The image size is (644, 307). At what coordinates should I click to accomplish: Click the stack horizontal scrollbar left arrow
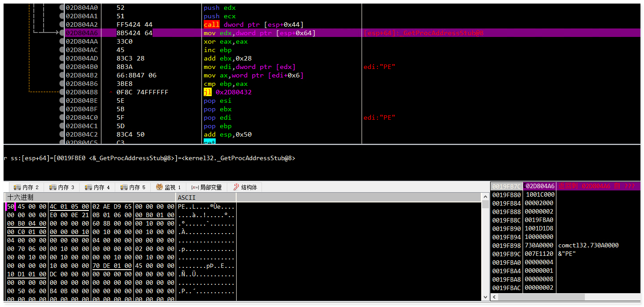coord(494,297)
